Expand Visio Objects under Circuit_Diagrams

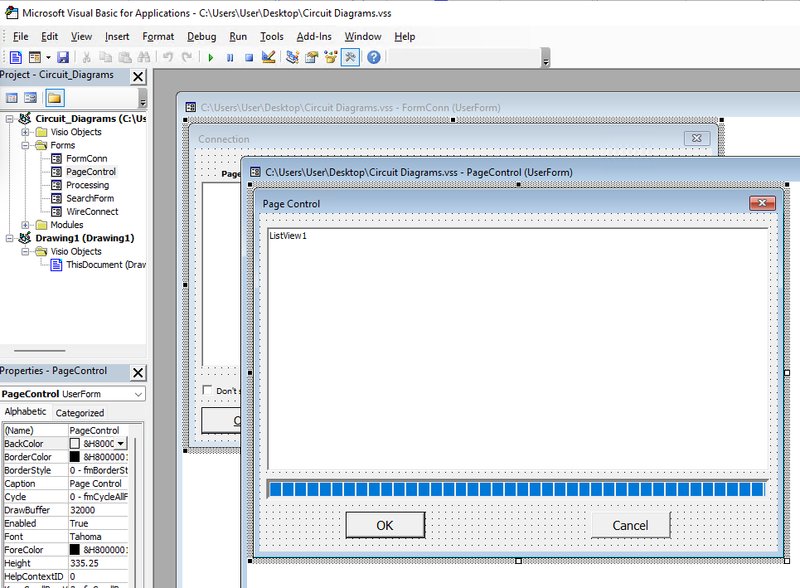click(x=24, y=132)
